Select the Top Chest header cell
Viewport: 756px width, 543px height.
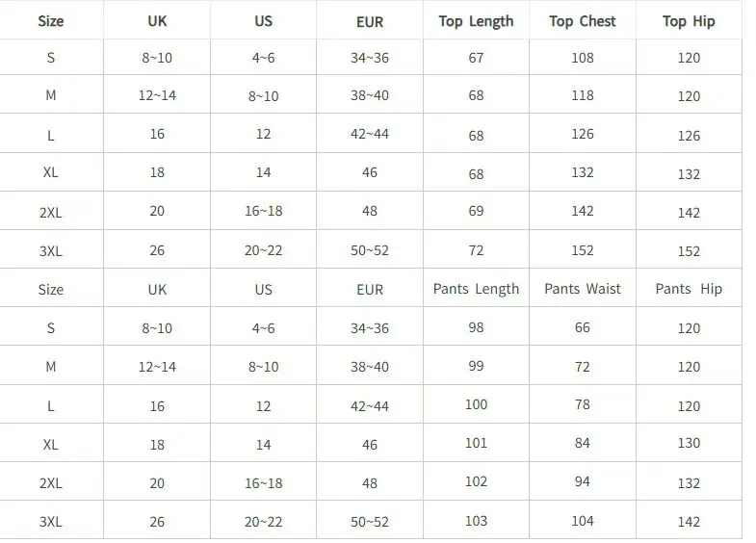tap(583, 21)
